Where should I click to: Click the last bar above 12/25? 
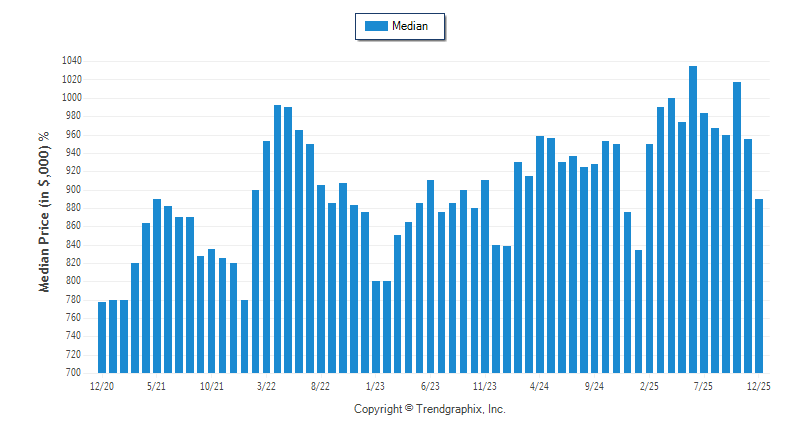759,286
